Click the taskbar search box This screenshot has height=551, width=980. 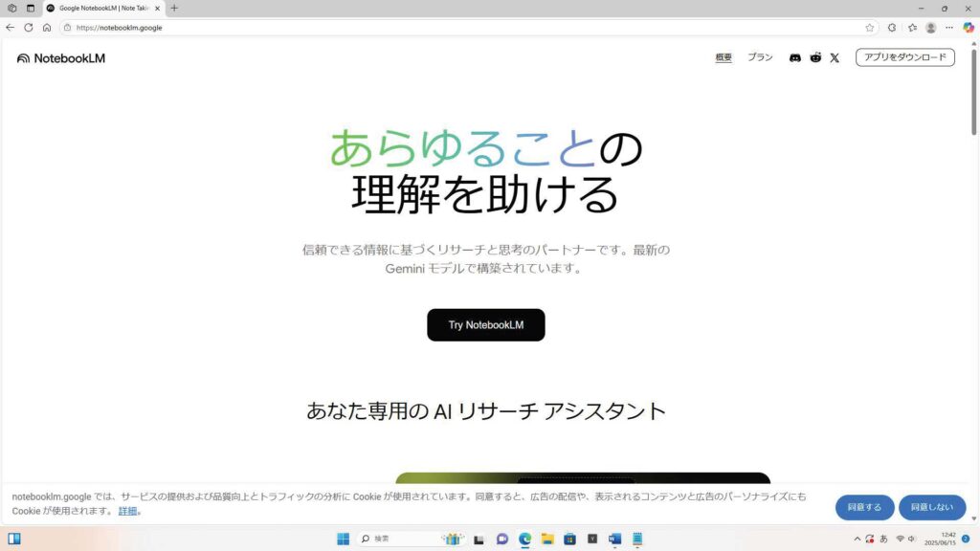410,539
